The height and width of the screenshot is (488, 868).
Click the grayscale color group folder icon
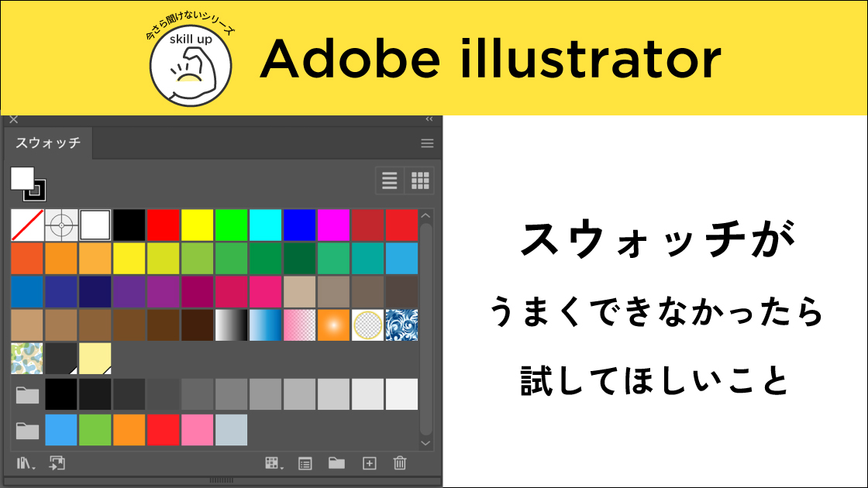tap(27, 395)
